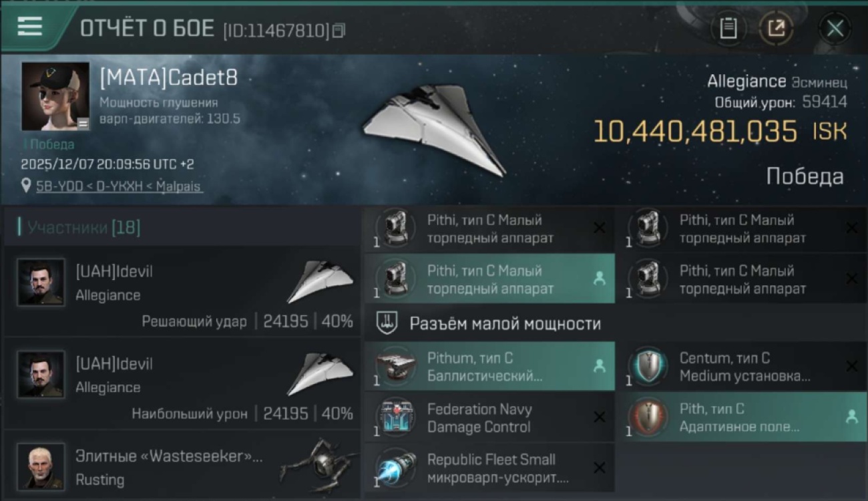
Task: Click the Pith type C adaptive field icon
Action: point(648,417)
